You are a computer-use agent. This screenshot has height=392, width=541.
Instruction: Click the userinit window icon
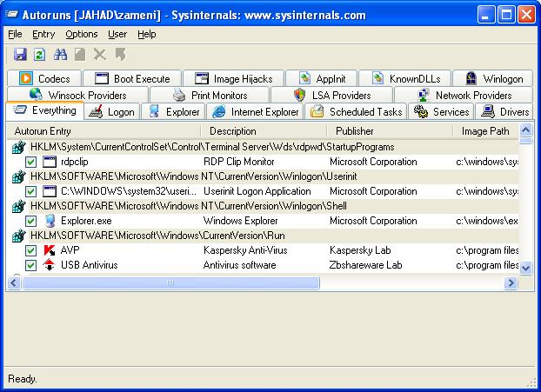coord(50,191)
